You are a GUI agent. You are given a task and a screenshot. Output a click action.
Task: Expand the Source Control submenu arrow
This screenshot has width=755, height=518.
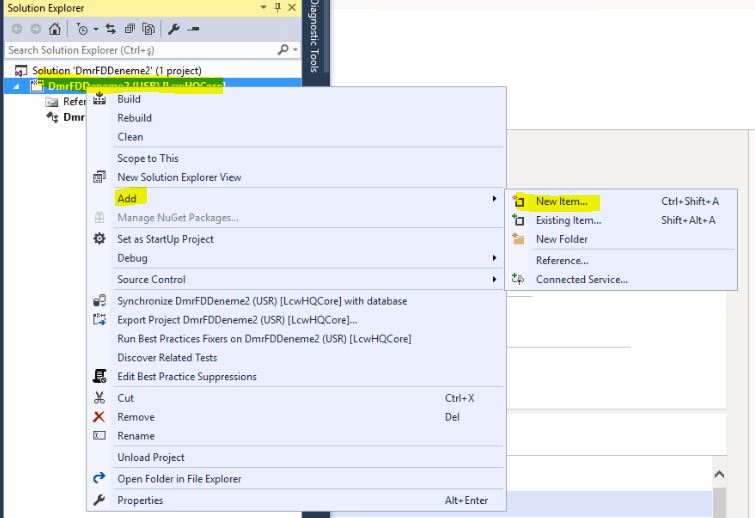[x=494, y=279]
